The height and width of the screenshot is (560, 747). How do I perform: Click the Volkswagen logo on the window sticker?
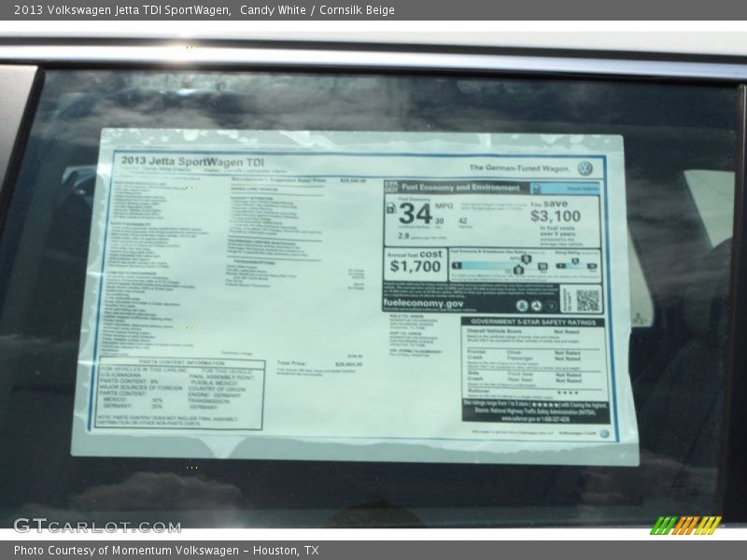(x=585, y=168)
